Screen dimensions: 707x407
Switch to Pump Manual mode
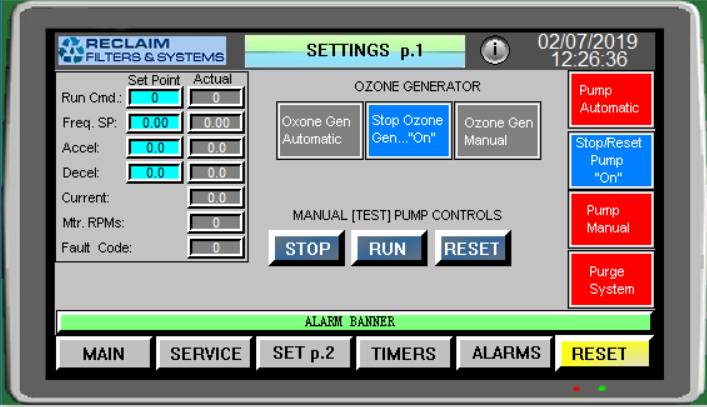point(610,219)
